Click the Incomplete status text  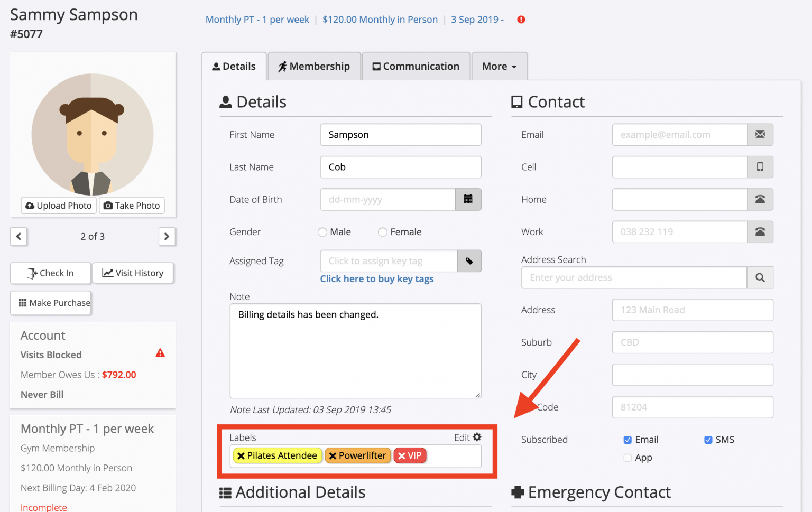coord(44,507)
